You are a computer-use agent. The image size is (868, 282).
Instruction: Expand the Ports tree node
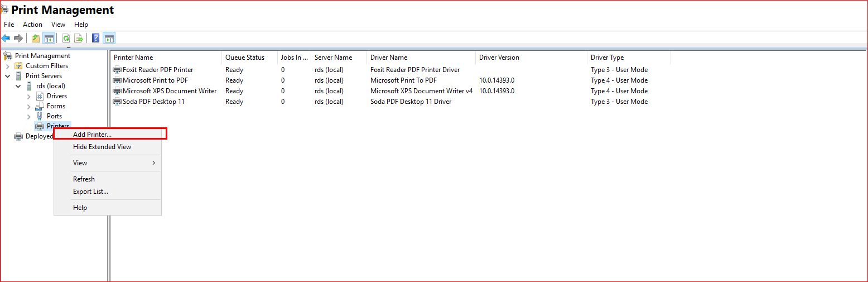pyautogui.click(x=29, y=116)
